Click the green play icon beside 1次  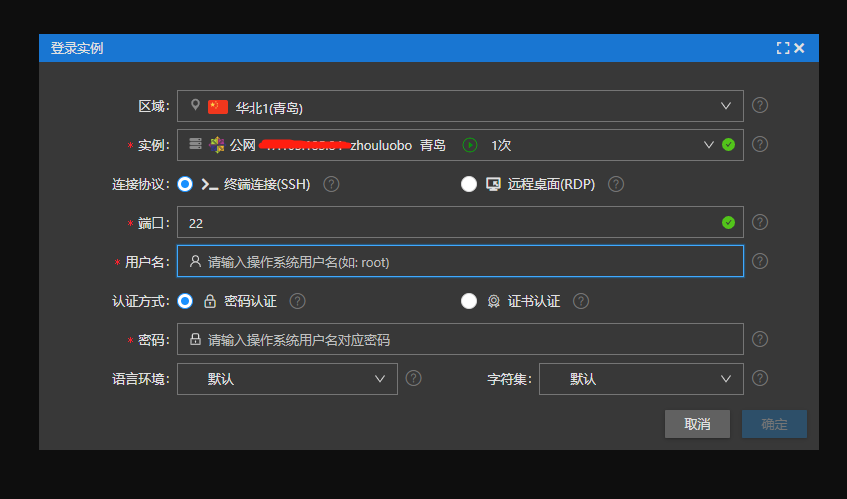point(470,145)
